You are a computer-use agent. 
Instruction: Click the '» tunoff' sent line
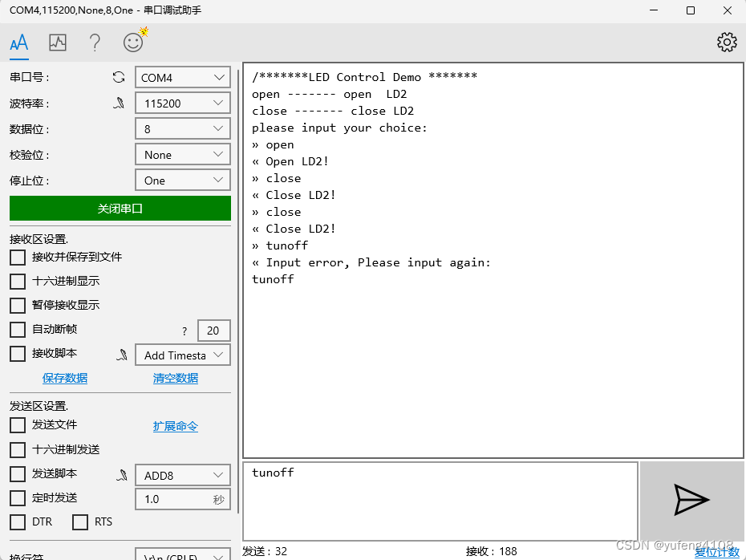(x=280, y=246)
